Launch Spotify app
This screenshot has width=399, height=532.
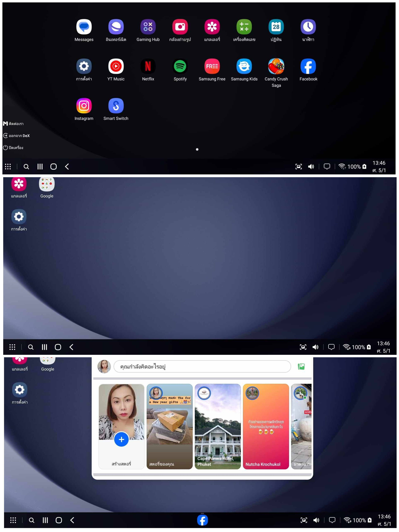coord(180,66)
